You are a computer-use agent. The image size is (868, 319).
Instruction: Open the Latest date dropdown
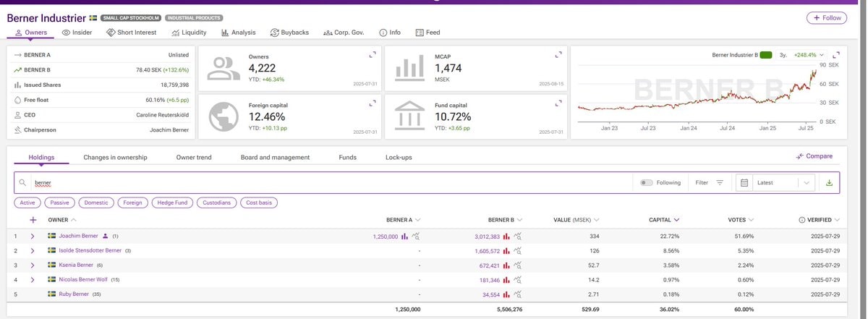pos(783,183)
